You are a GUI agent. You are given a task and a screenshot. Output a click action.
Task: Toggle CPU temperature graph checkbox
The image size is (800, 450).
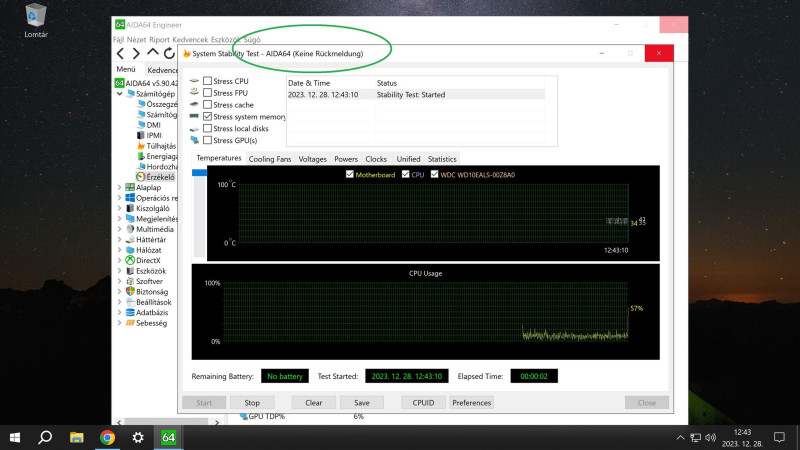pos(406,174)
